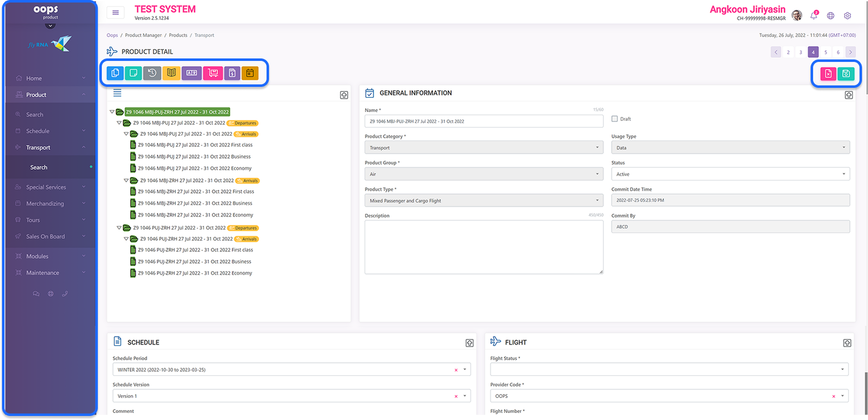Open Special Services in sidebar menu
Viewport: 868px width, 420px height.
[x=46, y=187]
